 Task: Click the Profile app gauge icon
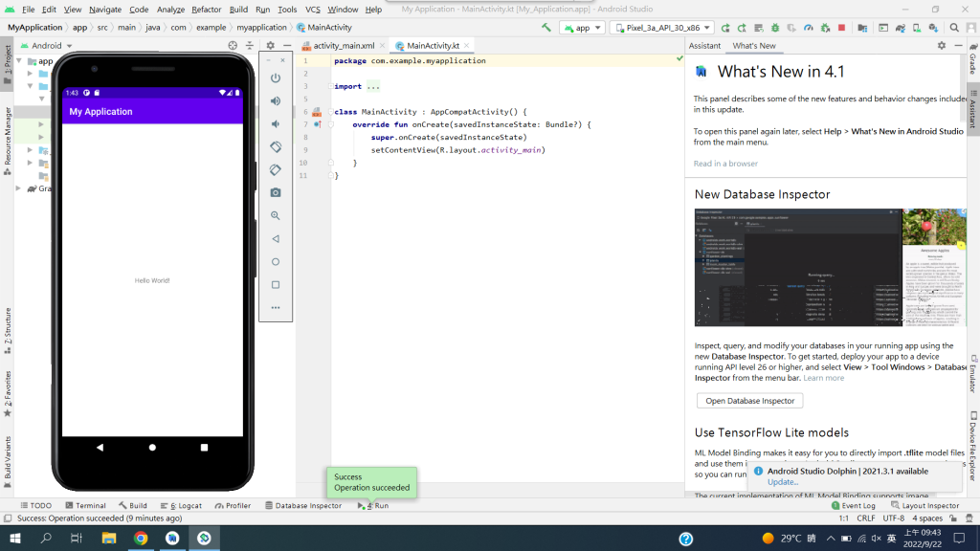[x=808, y=28]
